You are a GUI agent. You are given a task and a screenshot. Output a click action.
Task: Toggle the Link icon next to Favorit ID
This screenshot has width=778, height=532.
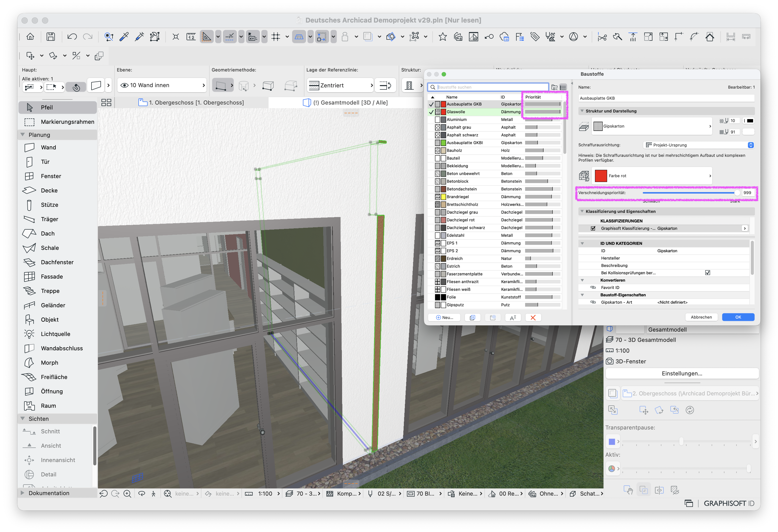(593, 288)
